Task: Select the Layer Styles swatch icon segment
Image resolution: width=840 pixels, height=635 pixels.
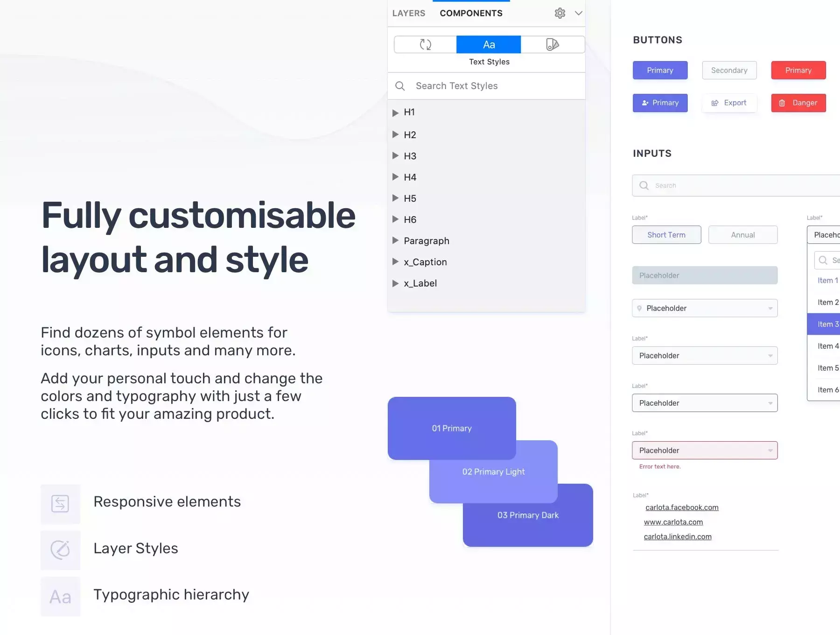Action: 553,44
